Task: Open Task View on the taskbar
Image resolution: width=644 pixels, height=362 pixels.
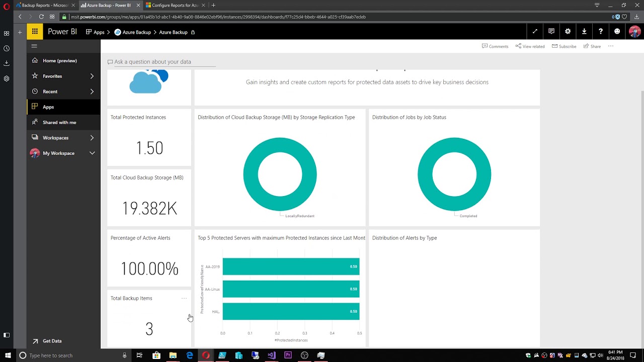Action: click(x=139, y=355)
